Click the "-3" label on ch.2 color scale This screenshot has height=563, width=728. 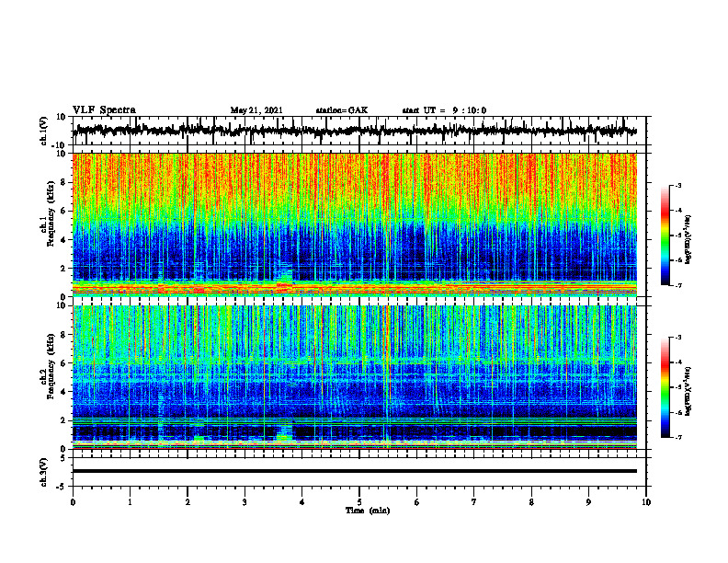pyautogui.click(x=678, y=338)
